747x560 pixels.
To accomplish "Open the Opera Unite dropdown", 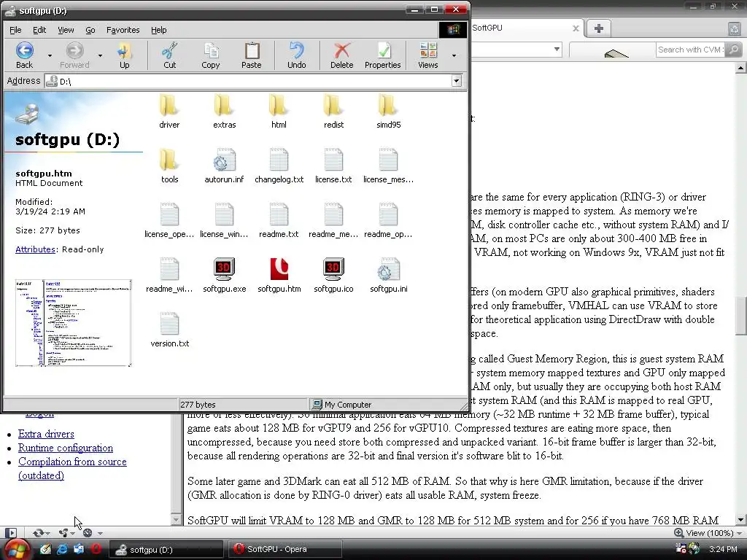I will pyautogui.click(x=72, y=533).
